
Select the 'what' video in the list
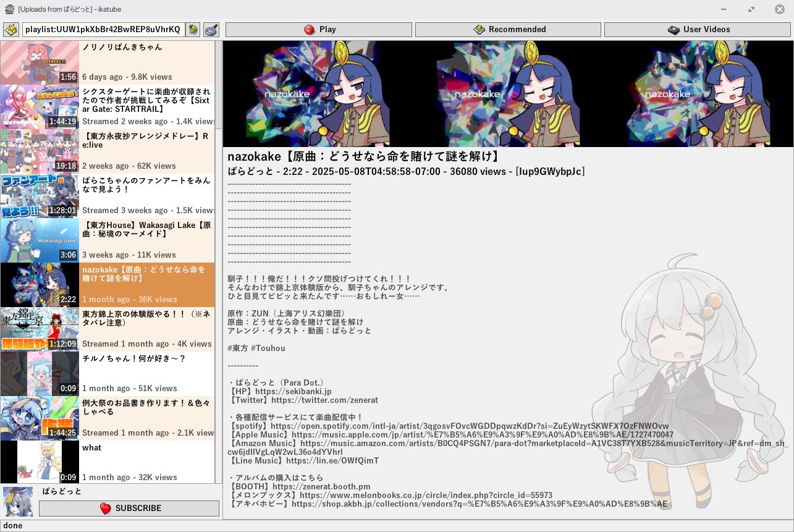(x=108, y=462)
